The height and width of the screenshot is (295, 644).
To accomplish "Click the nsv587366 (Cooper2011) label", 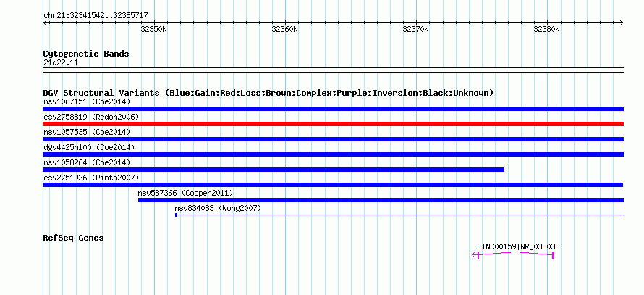I will 186,193.
